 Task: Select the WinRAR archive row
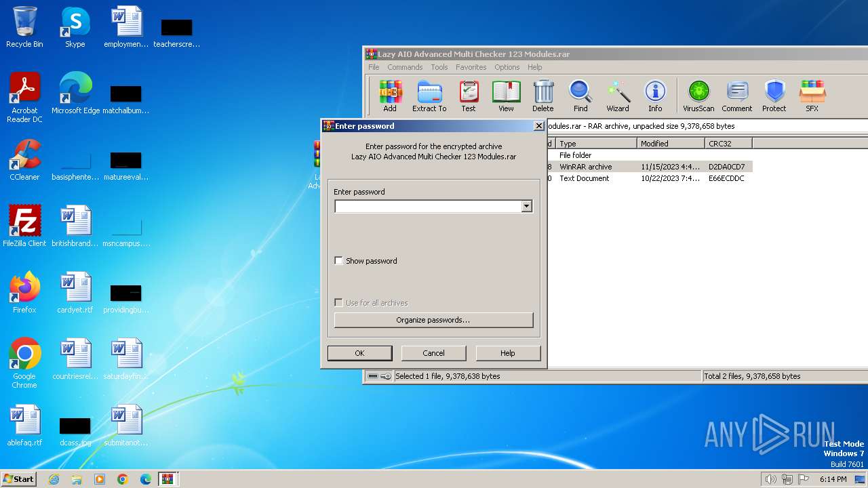650,167
